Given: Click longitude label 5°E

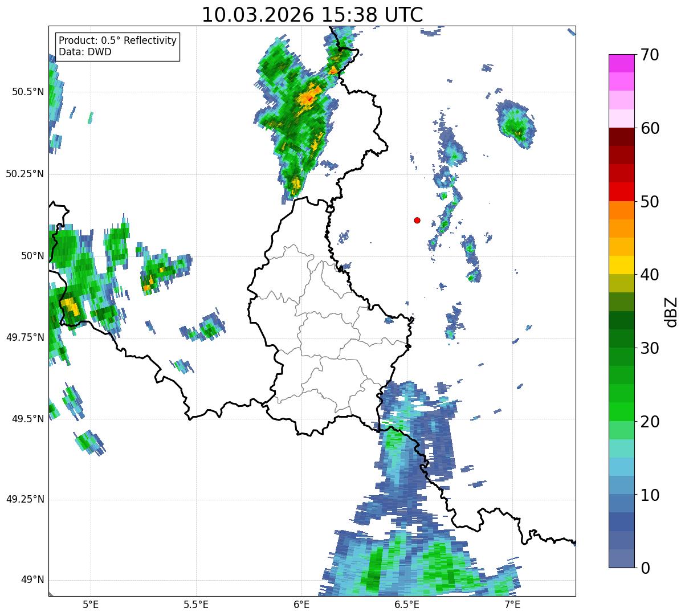Looking at the screenshot, I should pyautogui.click(x=90, y=604).
